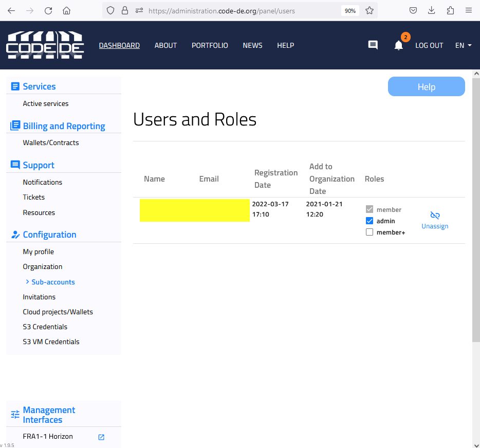Click the 90% zoom indicator in address bar
Viewport: 480px width, 448px height.
click(350, 10)
